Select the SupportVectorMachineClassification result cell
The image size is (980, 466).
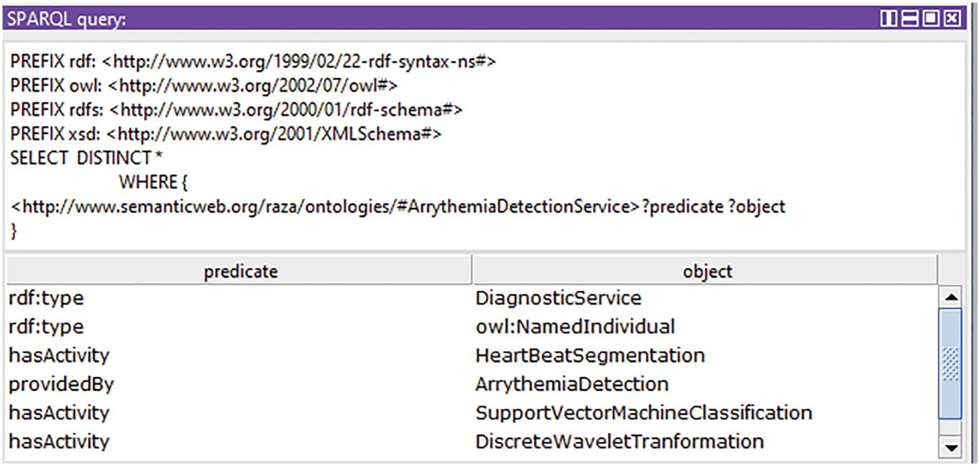[643, 413]
